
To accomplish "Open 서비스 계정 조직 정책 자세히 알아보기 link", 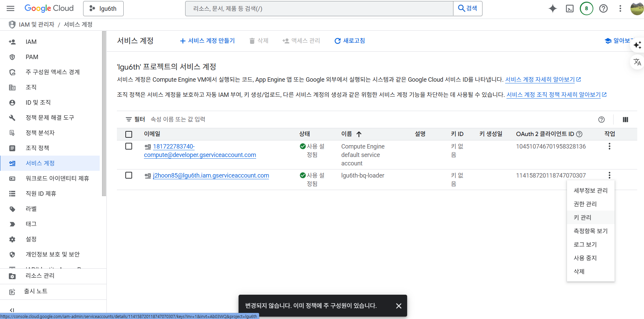I will coord(556,95).
